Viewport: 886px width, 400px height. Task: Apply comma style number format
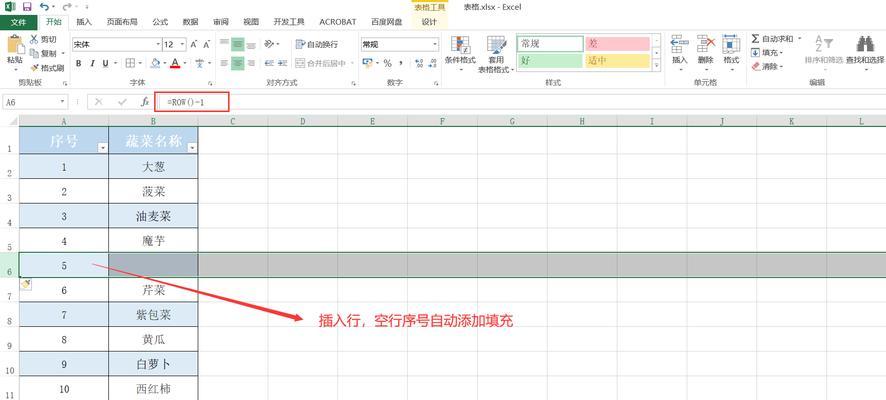click(x=401, y=63)
